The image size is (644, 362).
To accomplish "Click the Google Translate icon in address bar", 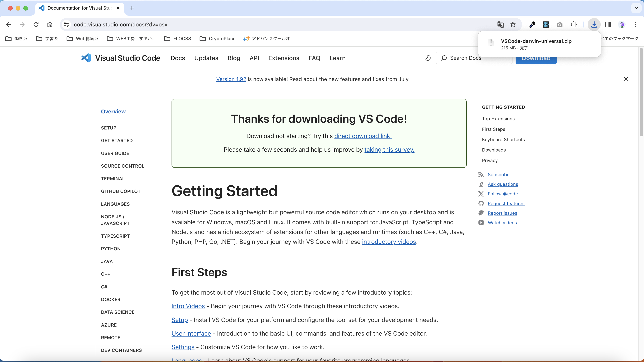I will [x=500, y=25].
